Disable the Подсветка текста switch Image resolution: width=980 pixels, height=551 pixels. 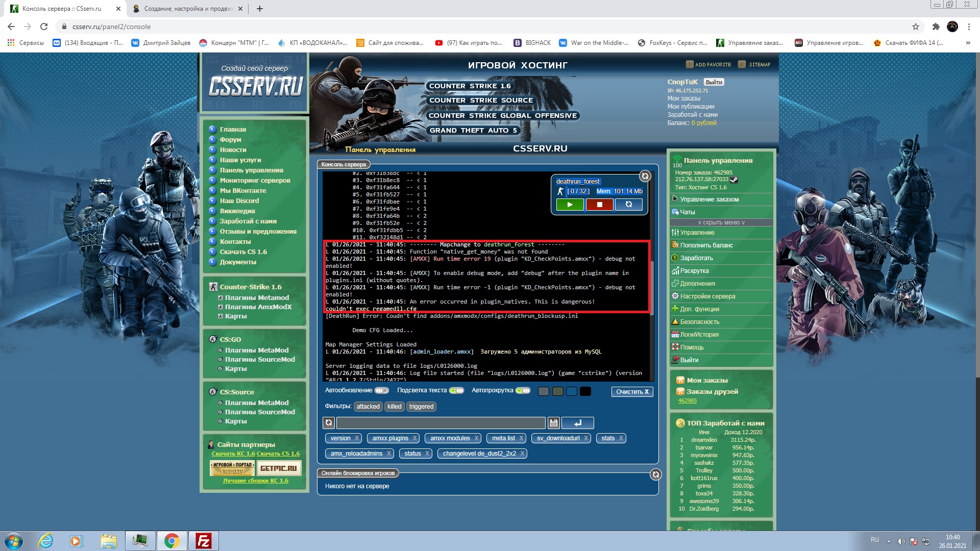pos(456,391)
